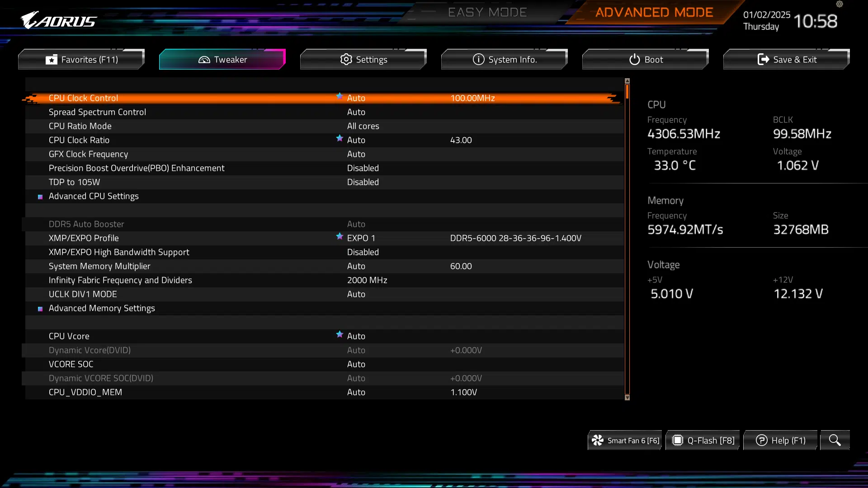Click the DDR5-6000 28-36-36-96-1.400V profile text

(x=516, y=238)
